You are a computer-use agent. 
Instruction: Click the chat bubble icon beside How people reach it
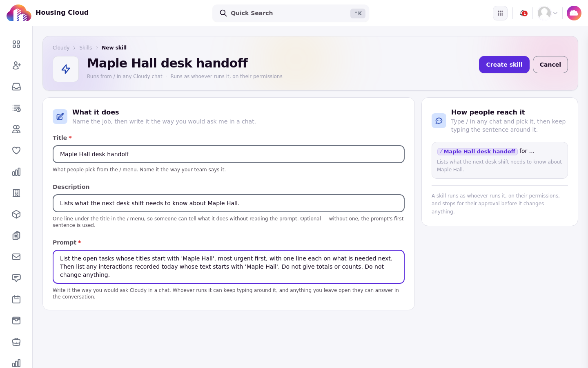click(x=439, y=121)
